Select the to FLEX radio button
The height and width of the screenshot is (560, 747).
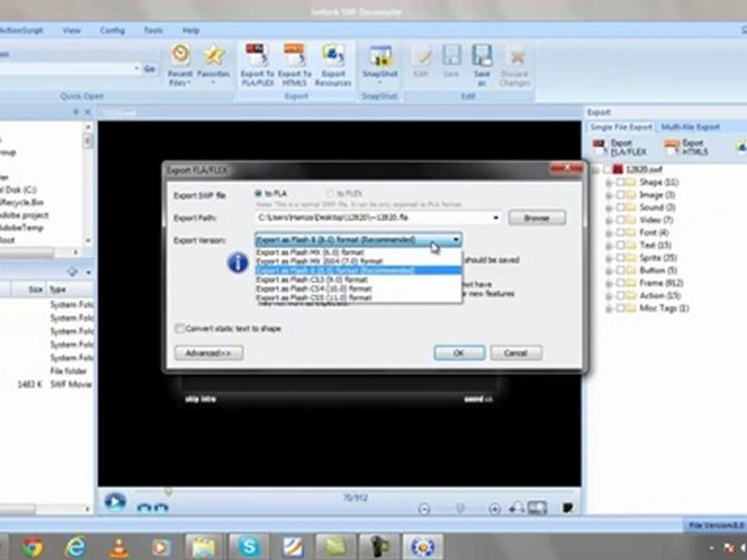(x=330, y=194)
